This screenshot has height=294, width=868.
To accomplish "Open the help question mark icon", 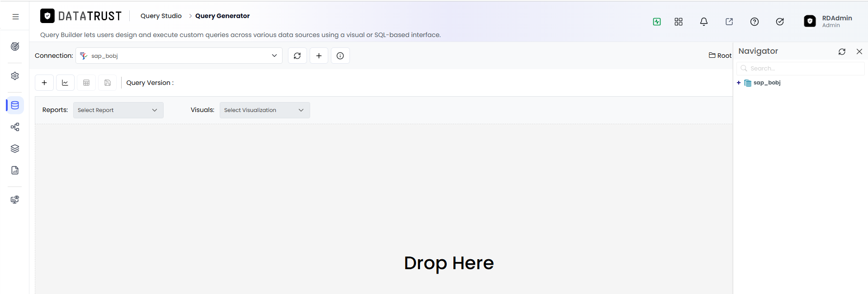I will pos(755,22).
